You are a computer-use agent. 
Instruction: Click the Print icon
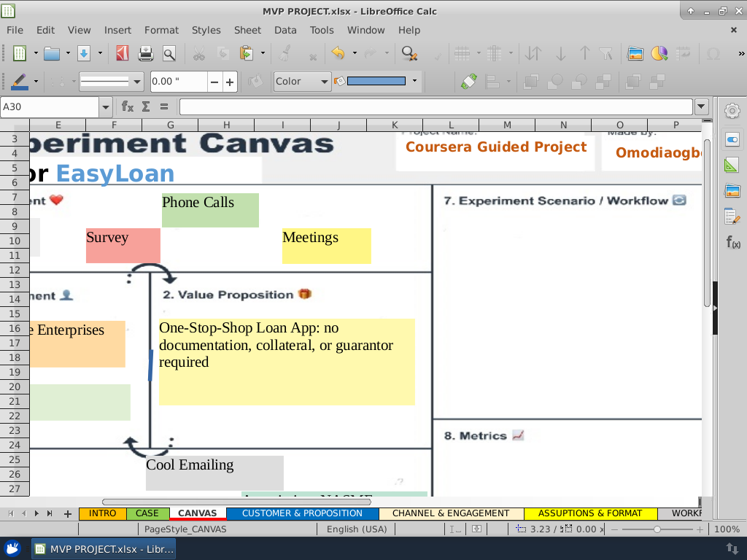click(x=146, y=53)
